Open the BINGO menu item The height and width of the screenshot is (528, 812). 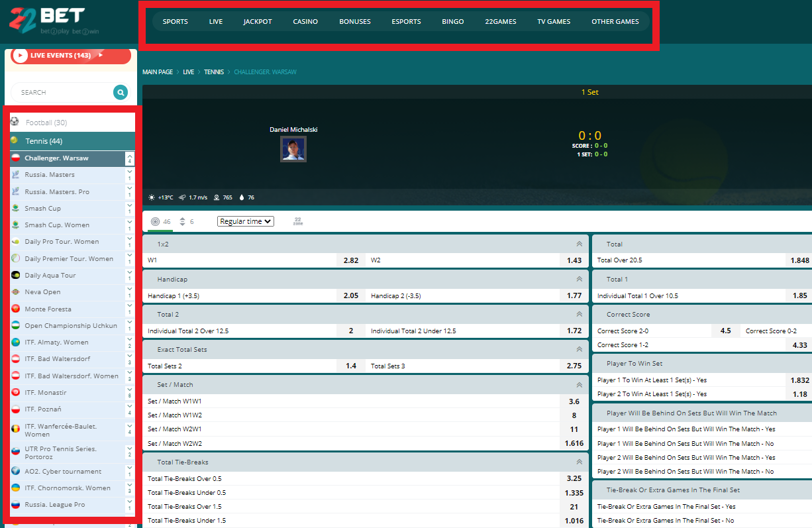(453, 21)
